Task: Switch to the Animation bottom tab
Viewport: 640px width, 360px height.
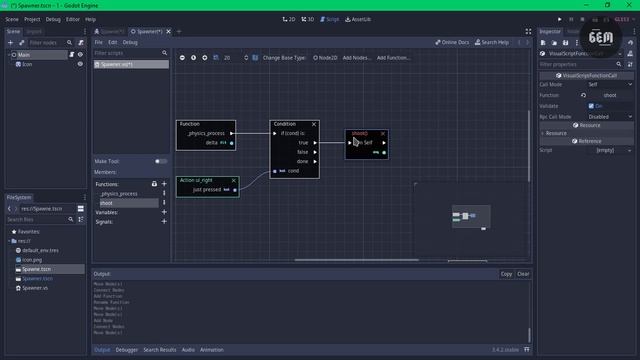Action: [212, 350]
